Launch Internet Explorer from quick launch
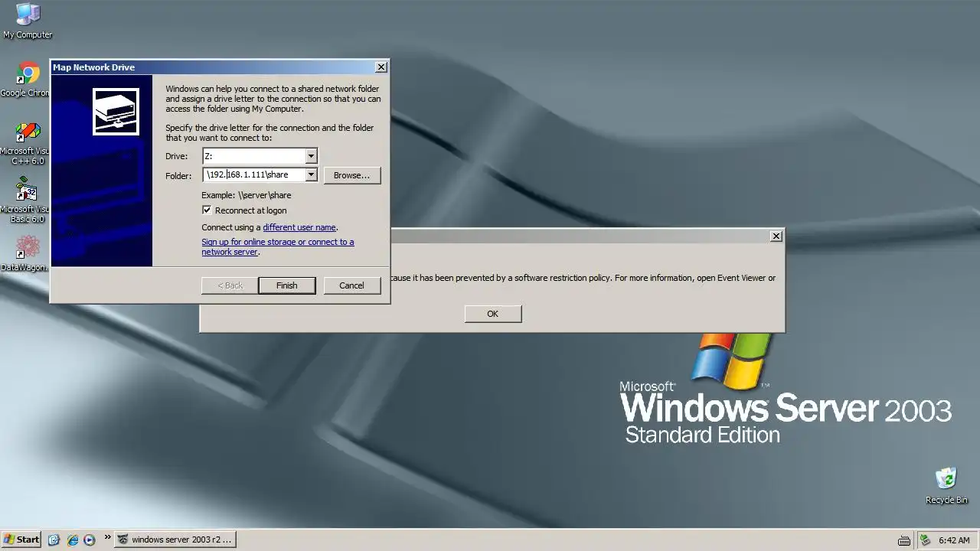Image resolution: width=980 pixels, height=551 pixels. click(x=73, y=540)
